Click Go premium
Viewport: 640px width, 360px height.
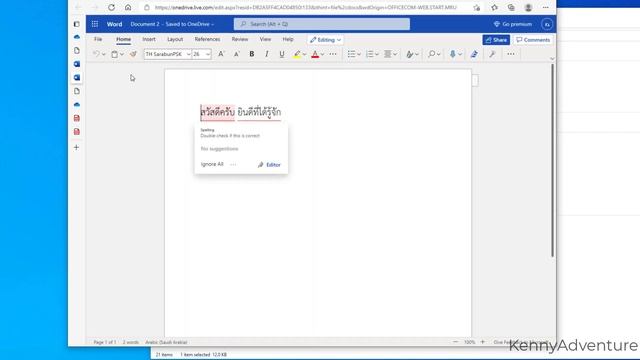[513, 24]
